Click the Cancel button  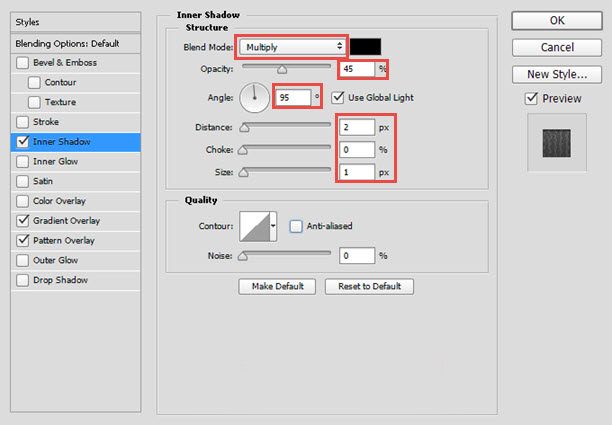coord(557,47)
